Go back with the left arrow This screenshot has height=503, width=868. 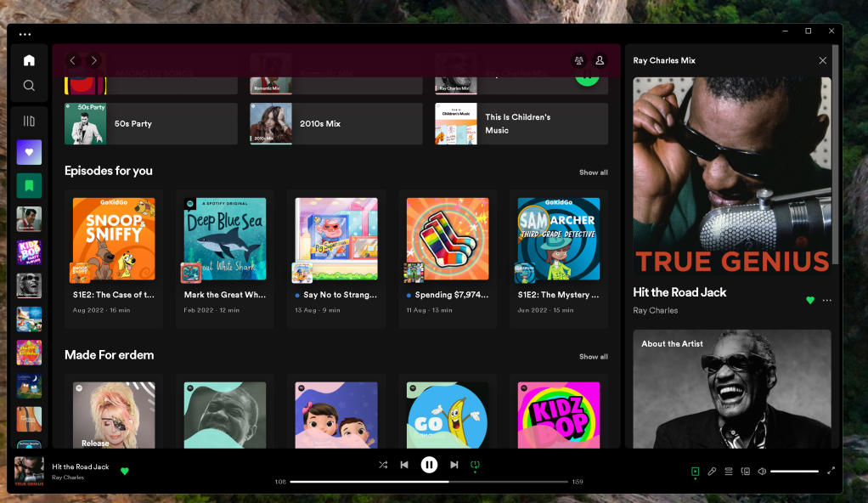pos(72,60)
